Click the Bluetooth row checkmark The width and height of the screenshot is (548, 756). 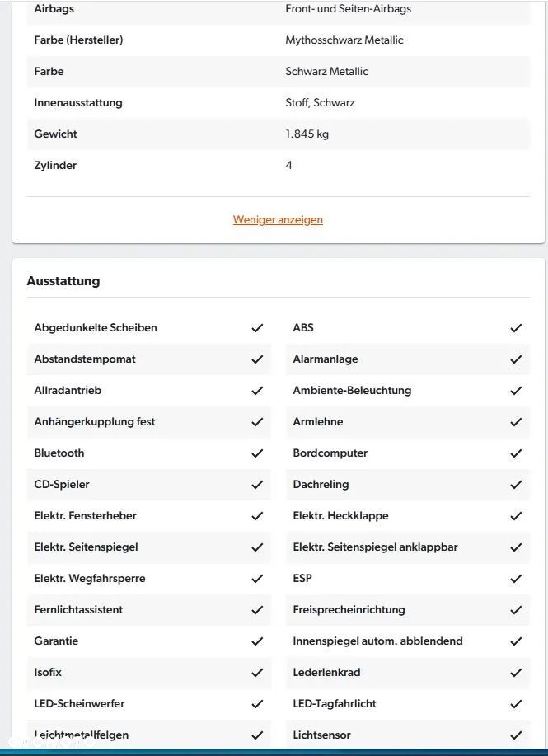point(257,453)
